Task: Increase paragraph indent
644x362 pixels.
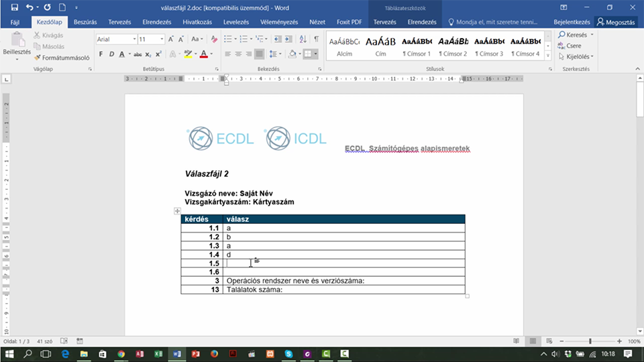Action: click(288, 39)
